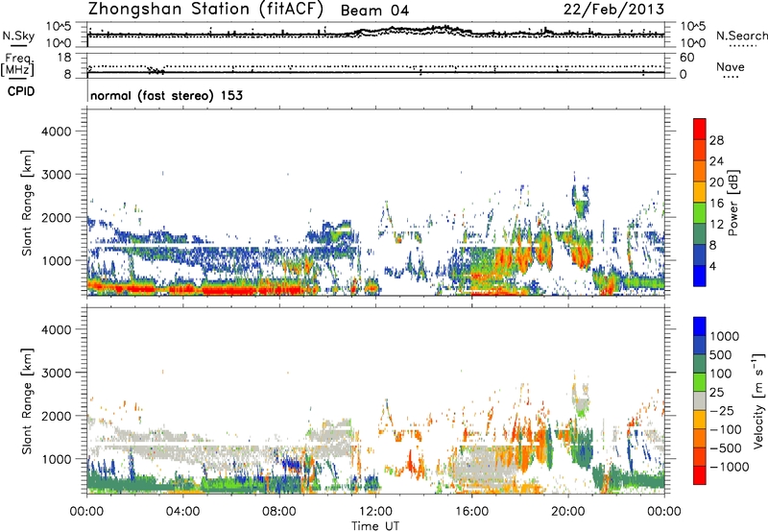Click "-500" on the Velocity colorbar
The image size is (768, 532).
coord(725,448)
